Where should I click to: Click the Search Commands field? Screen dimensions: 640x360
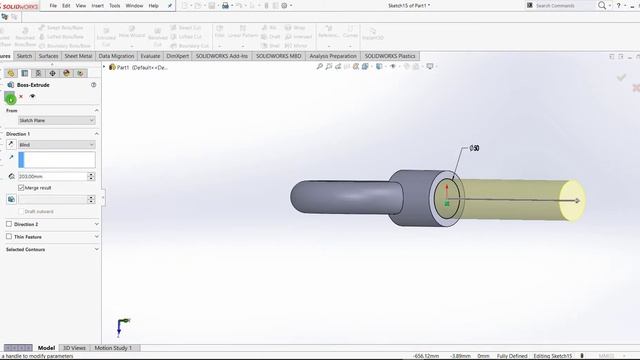pos(564,6)
